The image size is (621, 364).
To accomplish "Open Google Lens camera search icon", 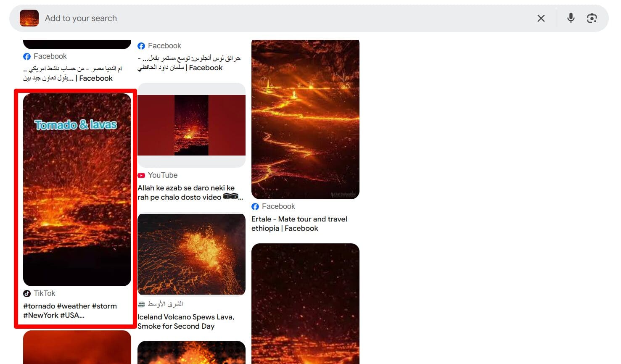I will click(x=592, y=18).
